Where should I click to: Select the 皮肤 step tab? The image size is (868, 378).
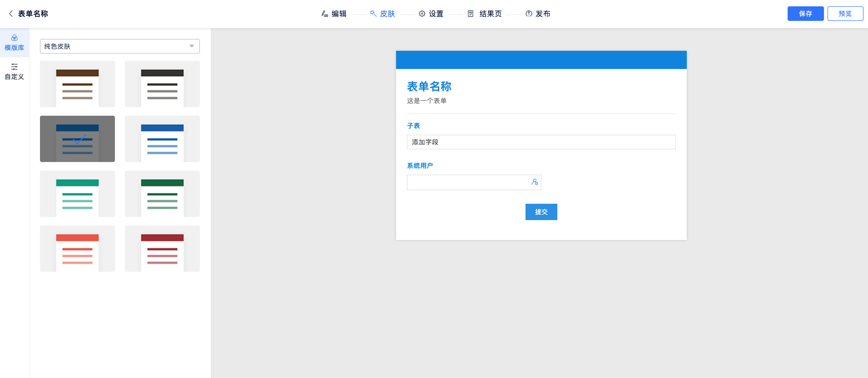[x=383, y=14]
